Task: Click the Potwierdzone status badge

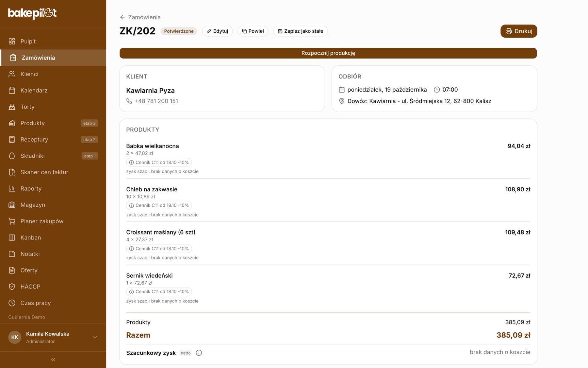Action: 179,31
